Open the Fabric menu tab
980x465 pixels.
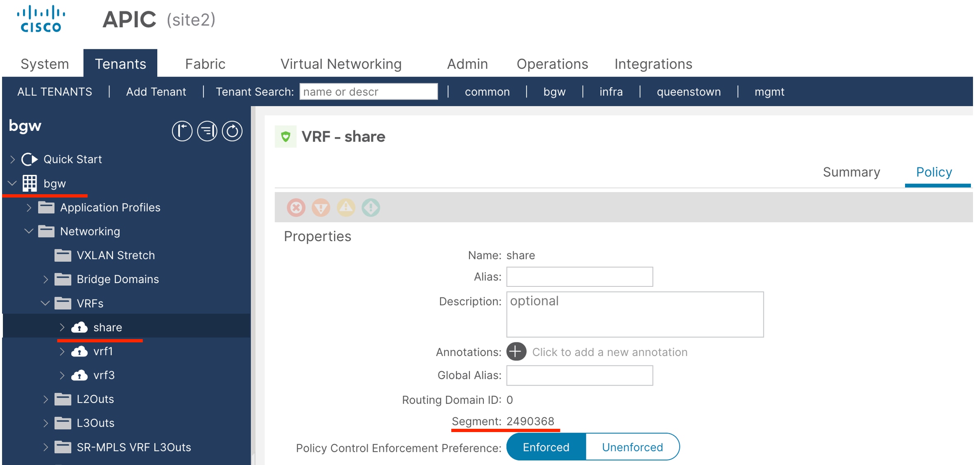[x=205, y=64]
